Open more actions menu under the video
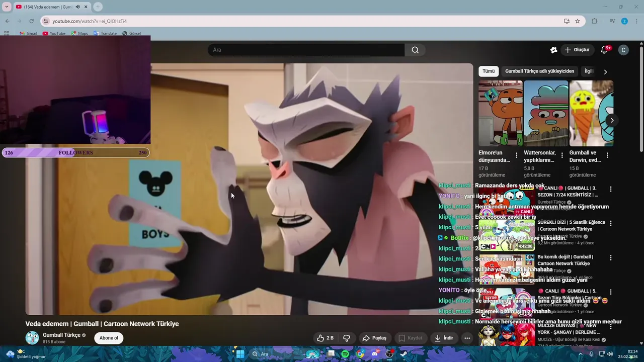 [x=467, y=338]
